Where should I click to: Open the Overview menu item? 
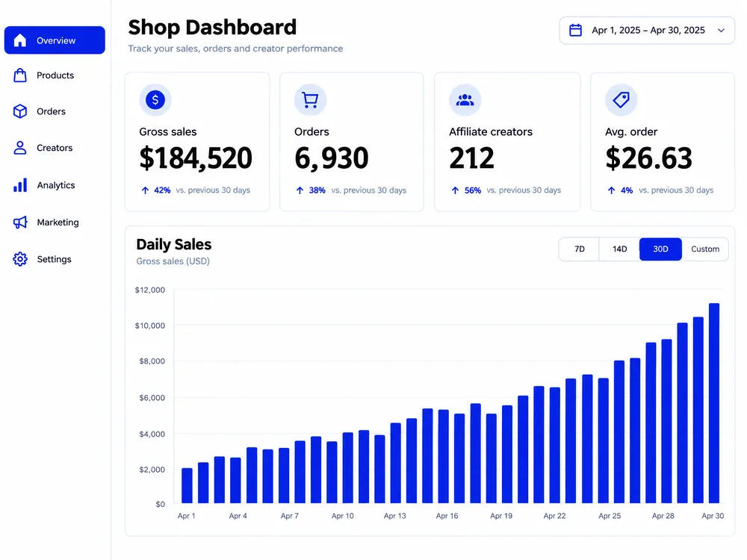click(55, 40)
